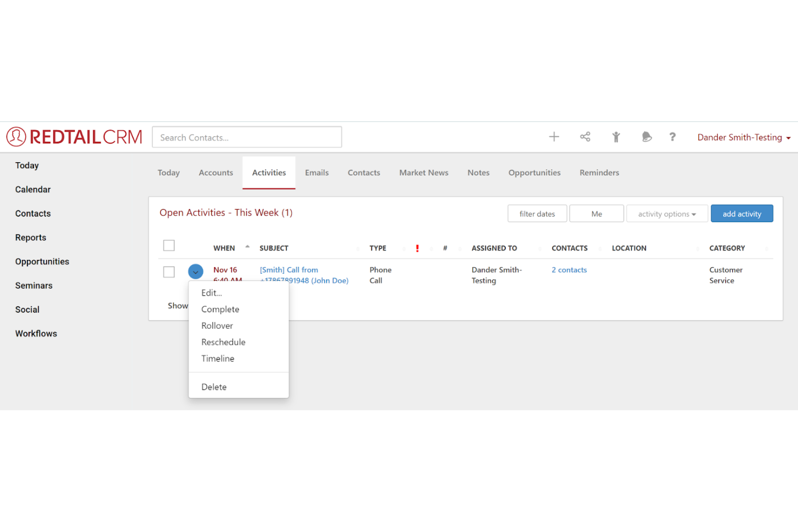
Task: Open the 2 contacts link
Action: (569, 270)
